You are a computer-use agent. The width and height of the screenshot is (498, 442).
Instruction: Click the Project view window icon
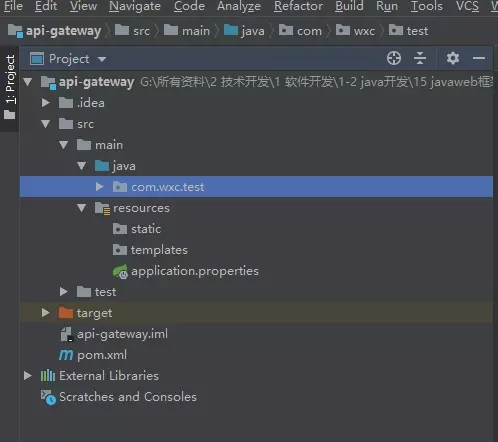[37, 59]
